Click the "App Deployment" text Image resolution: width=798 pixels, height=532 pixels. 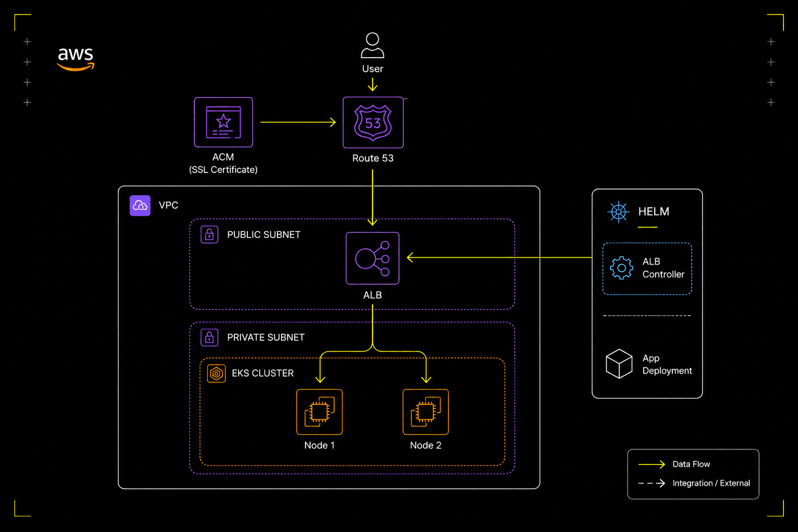(x=667, y=365)
